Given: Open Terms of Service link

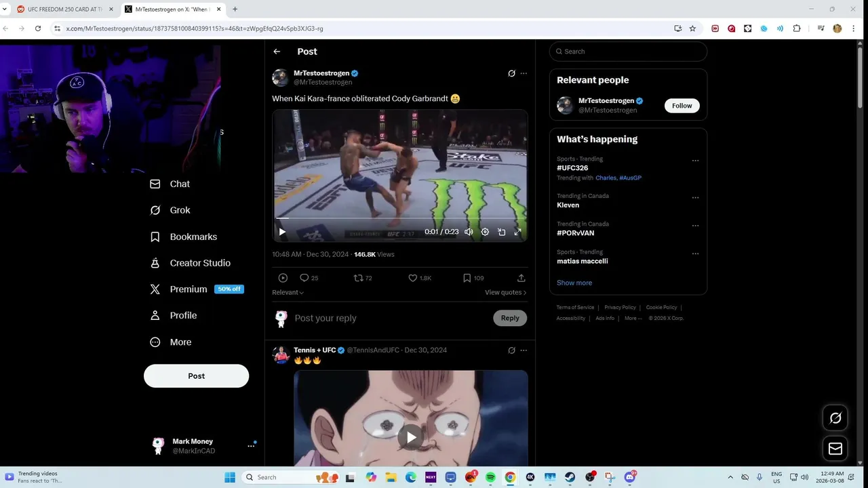Looking at the screenshot, I should pos(575,308).
